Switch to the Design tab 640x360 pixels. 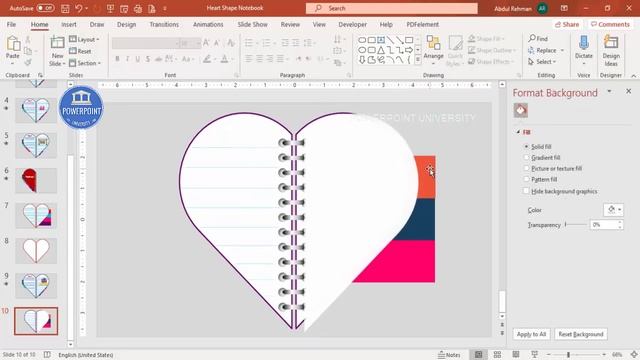click(127, 24)
